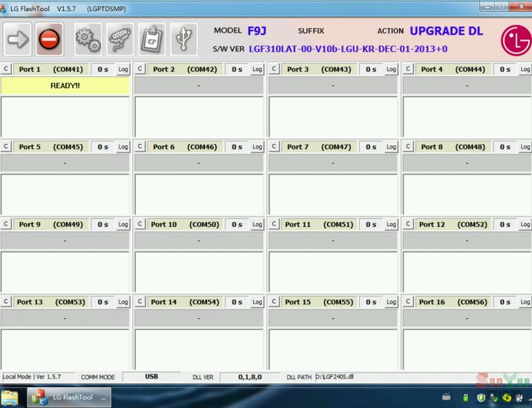The image size is (532, 408).
Task: Open the Log for Port 3
Action: point(391,69)
